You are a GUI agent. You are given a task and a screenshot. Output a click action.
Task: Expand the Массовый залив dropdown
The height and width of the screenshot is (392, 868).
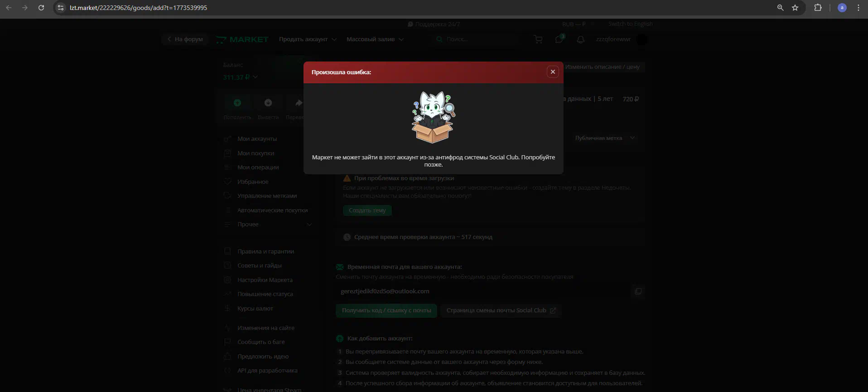click(x=375, y=39)
